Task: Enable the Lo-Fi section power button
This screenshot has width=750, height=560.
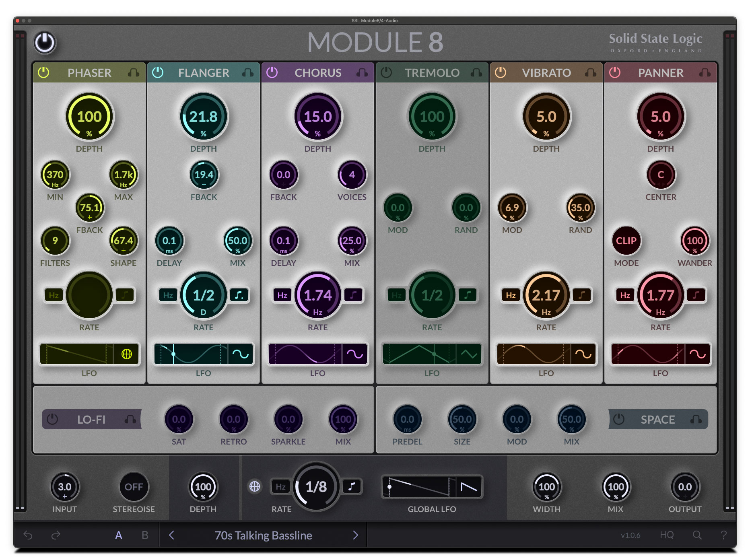Action: pyautogui.click(x=53, y=420)
